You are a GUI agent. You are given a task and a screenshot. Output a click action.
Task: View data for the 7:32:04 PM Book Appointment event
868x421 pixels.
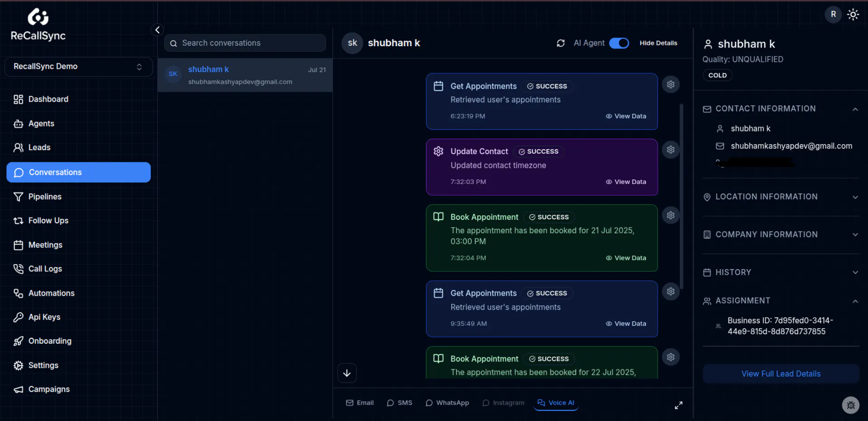pyautogui.click(x=626, y=258)
